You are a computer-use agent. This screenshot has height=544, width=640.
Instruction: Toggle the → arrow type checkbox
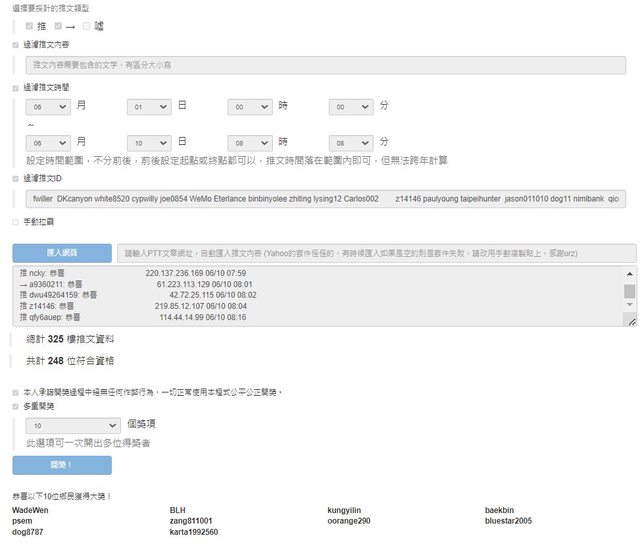pyautogui.click(x=58, y=25)
